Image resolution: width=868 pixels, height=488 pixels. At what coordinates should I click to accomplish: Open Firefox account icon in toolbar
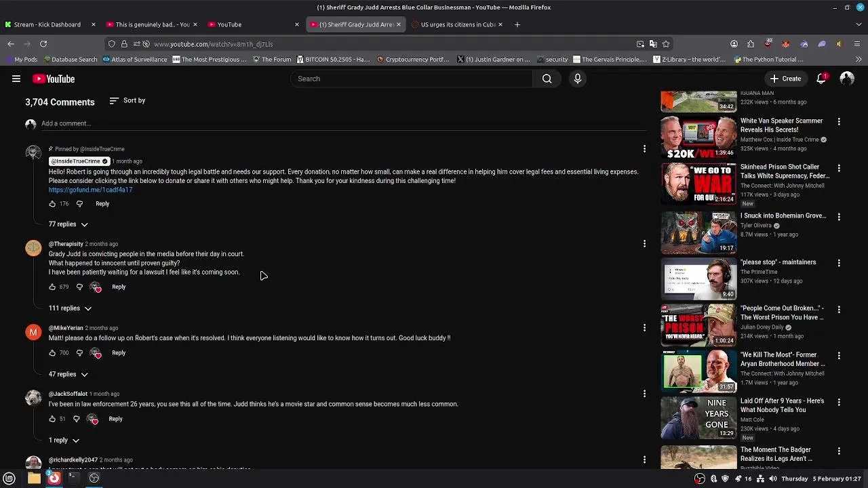coord(734,44)
